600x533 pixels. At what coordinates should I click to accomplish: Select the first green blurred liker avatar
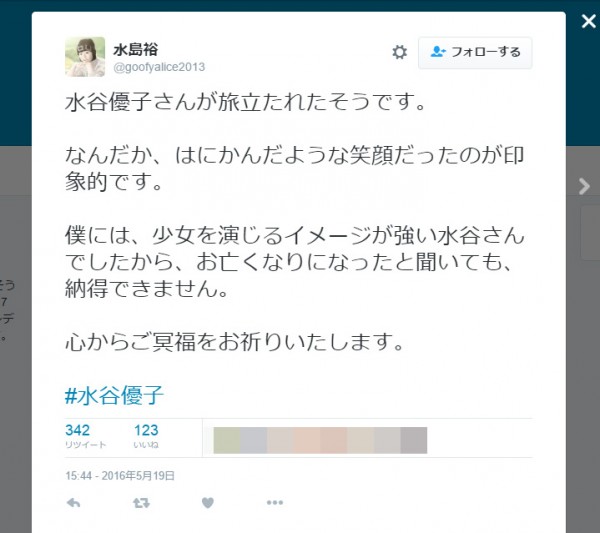(x=227, y=440)
